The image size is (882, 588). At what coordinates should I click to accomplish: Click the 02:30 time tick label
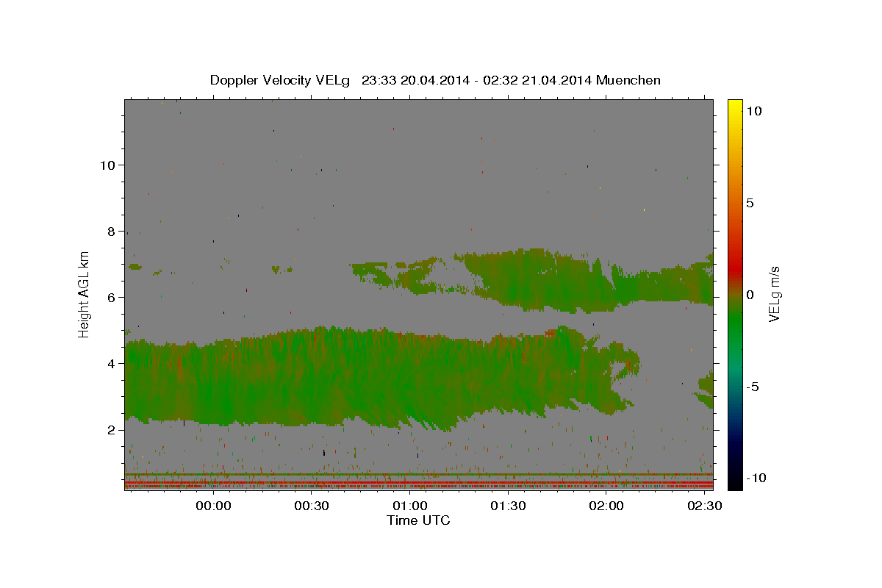(x=704, y=506)
